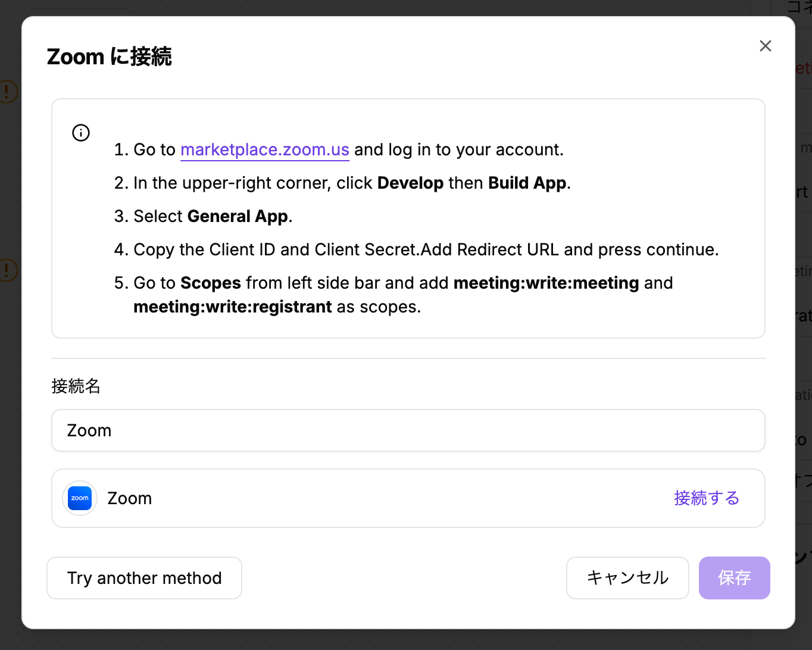
Task: Click the "meeting:write:meeting" scope text
Action: tap(546, 283)
